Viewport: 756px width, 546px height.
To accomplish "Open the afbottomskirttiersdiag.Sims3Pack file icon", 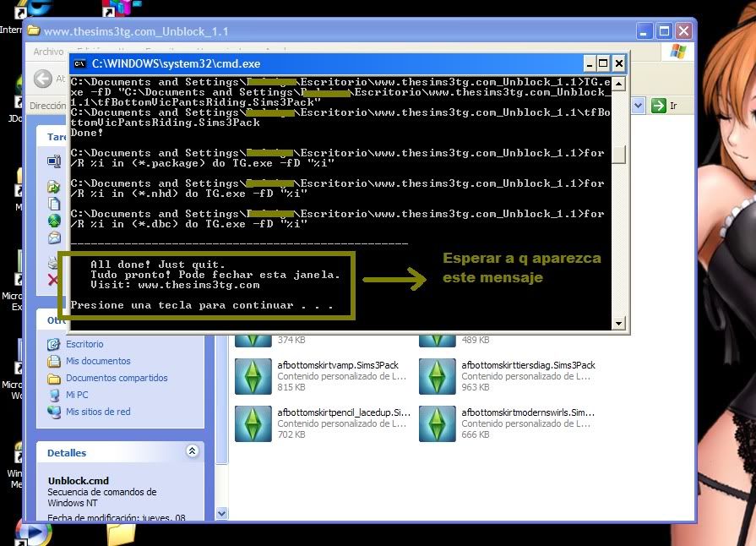I will (x=438, y=376).
